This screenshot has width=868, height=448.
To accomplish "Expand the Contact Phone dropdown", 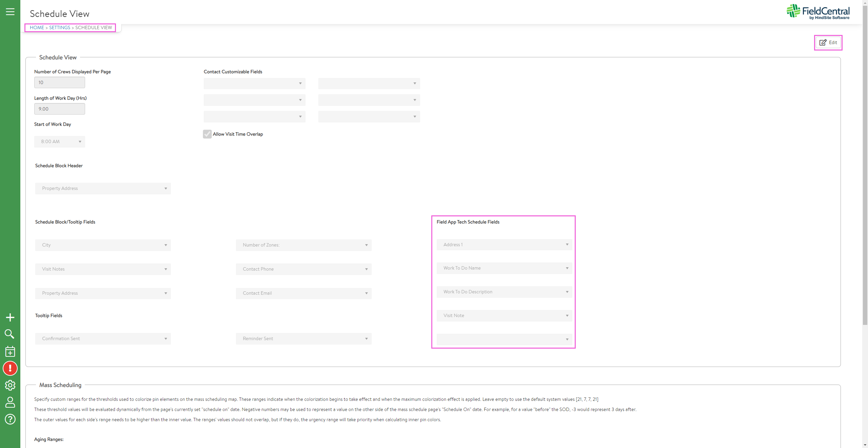I will coord(303,269).
